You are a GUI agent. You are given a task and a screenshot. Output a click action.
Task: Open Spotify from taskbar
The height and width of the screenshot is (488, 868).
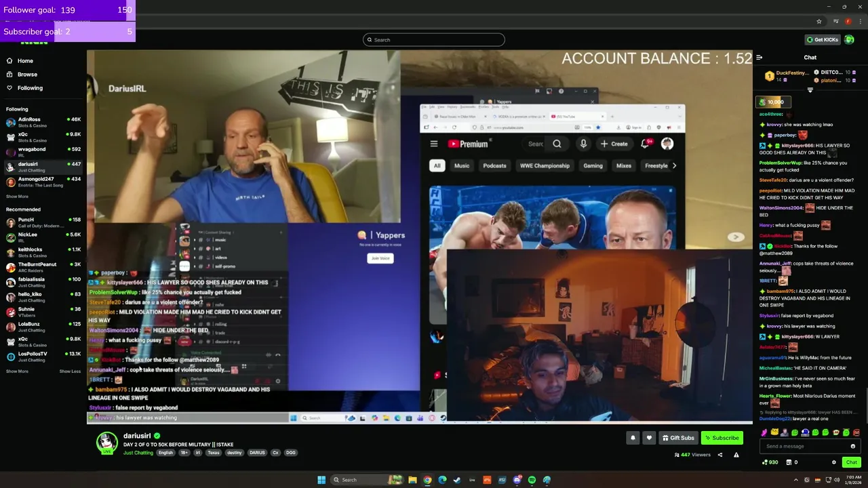tap(532, 480)
